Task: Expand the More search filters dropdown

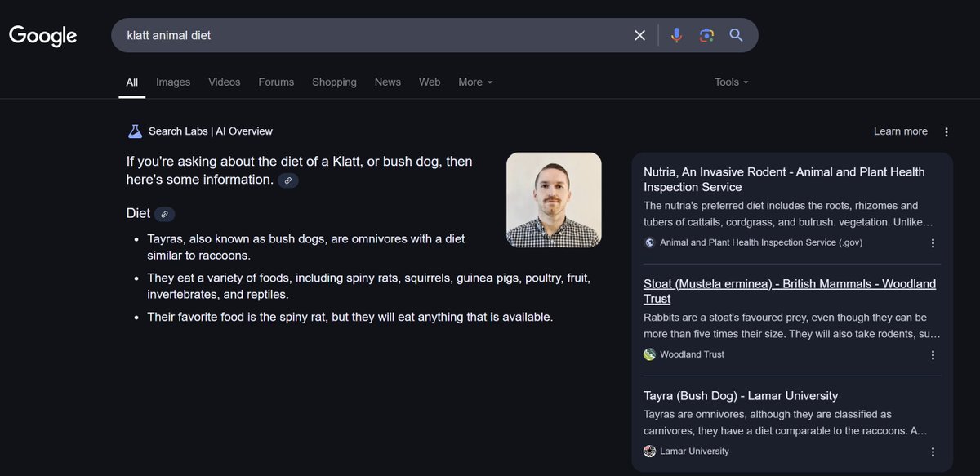Action: [475, 82]
